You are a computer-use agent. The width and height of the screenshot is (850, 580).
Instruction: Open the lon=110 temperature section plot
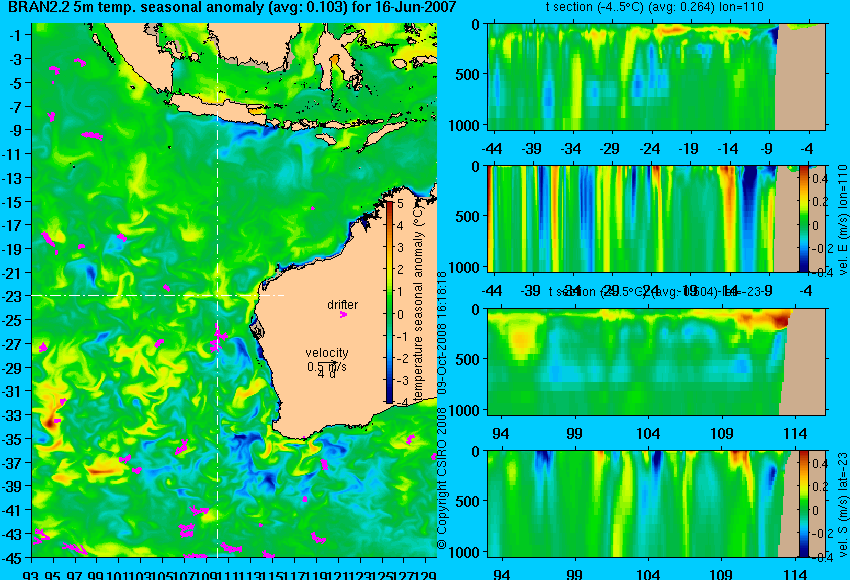click(x=657, y=76)
